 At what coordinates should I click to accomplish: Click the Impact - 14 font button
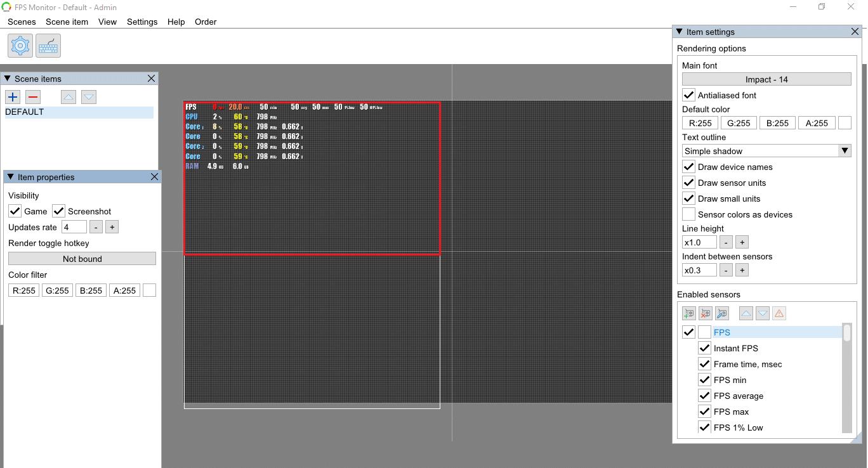[766, 79]
